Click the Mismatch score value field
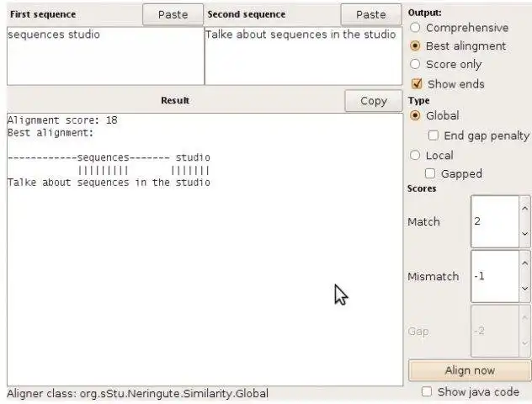This screenshot has width=532, height=404. pos(495,276)
